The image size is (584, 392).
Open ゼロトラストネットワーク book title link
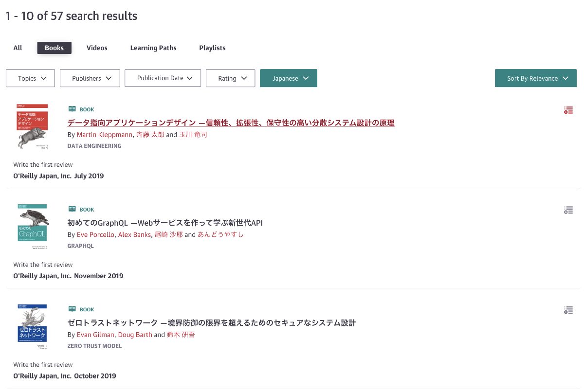point(212,323)
